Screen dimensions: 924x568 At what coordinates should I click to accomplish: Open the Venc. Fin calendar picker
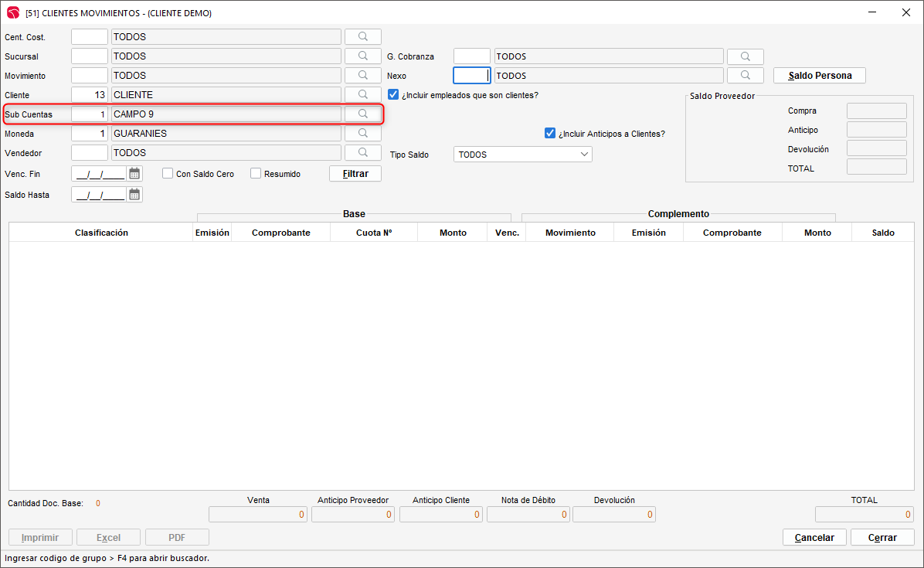click(134, 174)
